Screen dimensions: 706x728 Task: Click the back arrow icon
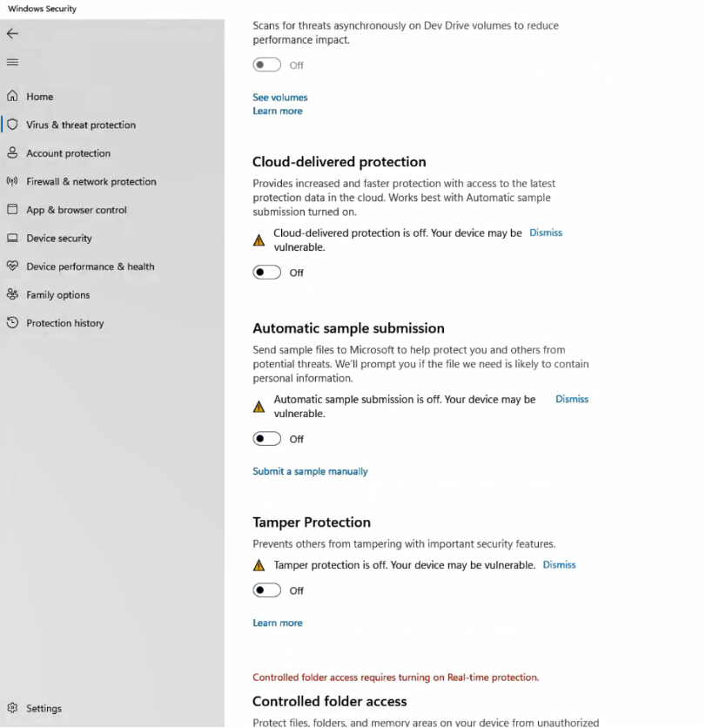click(x=12, y=33)
